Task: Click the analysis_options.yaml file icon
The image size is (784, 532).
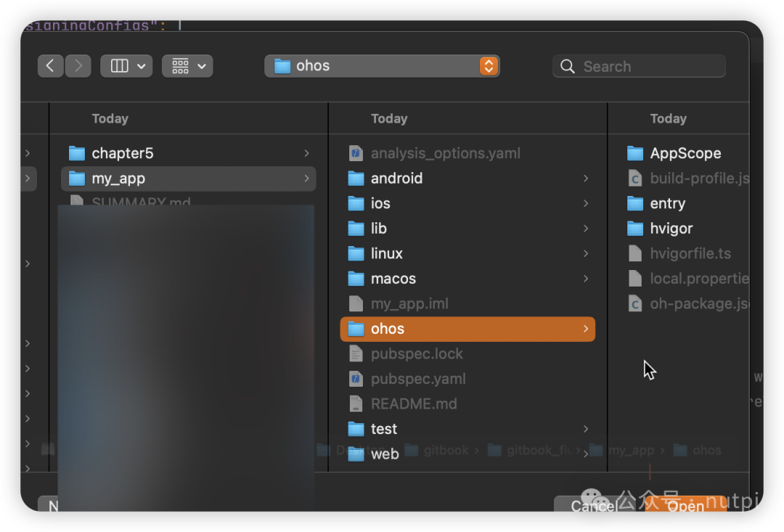Action: tap(356, 153)
